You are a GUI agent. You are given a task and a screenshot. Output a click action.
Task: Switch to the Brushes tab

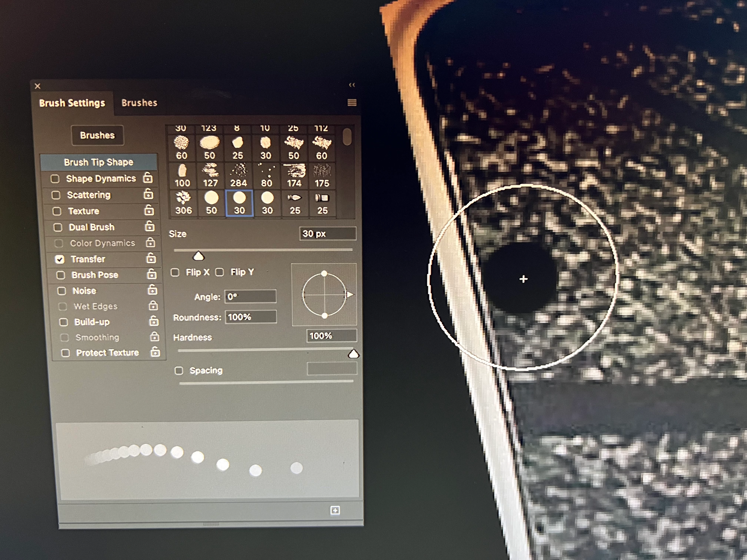coord(139,103)
